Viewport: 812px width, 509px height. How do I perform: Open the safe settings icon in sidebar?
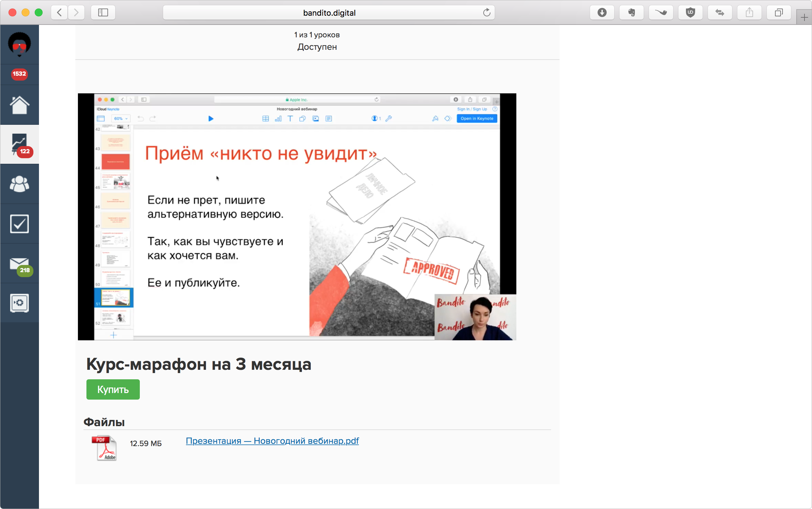coord(20,303)
